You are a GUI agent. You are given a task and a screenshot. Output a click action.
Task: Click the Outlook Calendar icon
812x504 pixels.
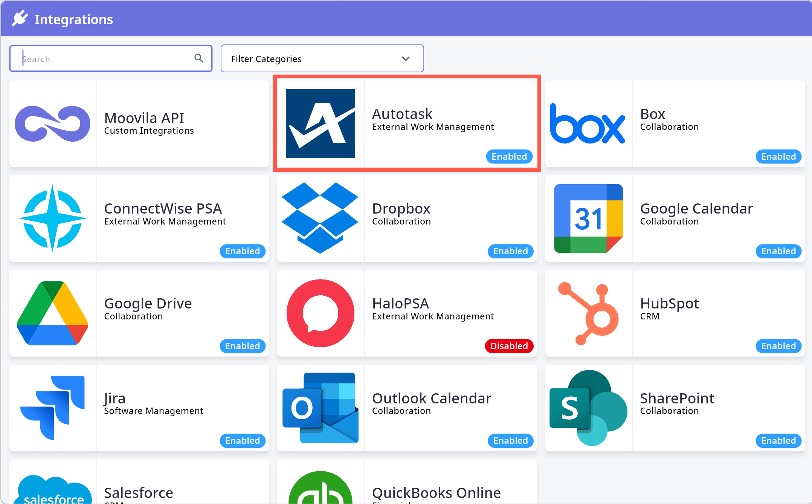point(320,408)
